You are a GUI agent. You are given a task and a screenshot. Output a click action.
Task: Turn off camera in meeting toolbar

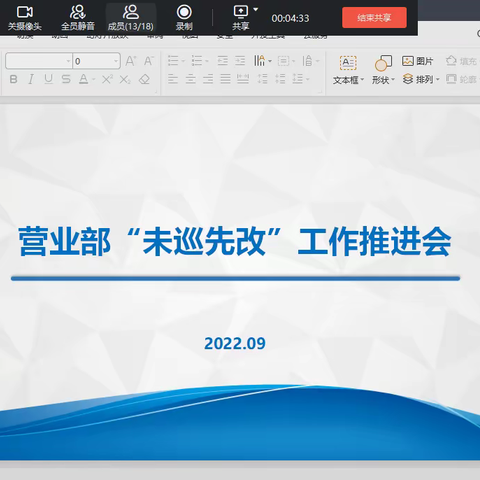[24, 18]
